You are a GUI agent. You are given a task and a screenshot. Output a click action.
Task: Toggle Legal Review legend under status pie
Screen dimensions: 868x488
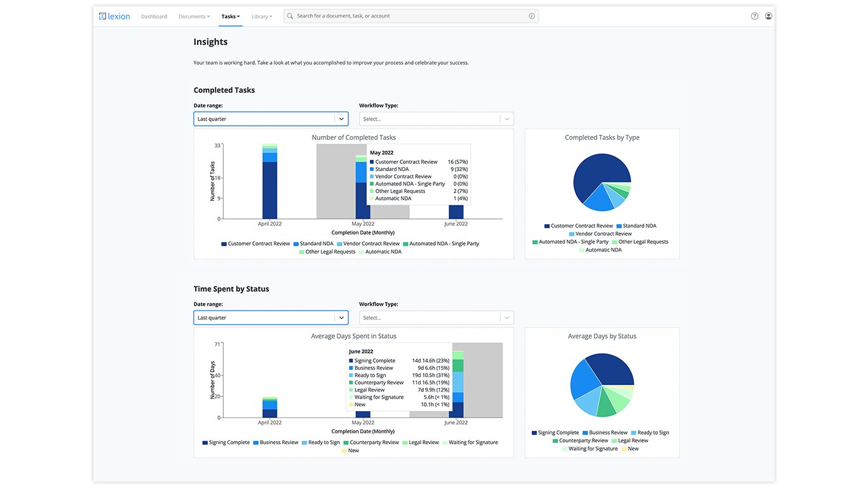point(629,440)
